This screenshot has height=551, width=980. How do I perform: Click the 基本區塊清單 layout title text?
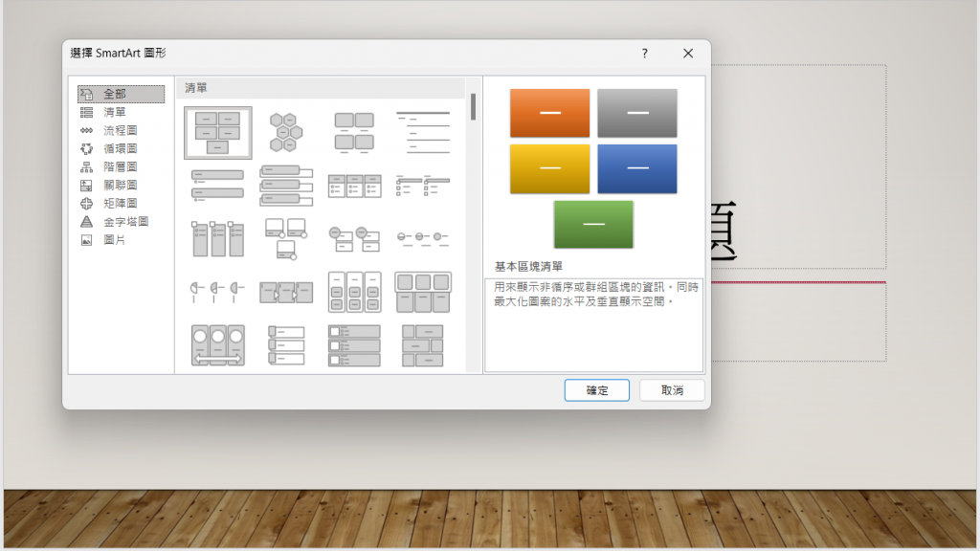(528, 267)
